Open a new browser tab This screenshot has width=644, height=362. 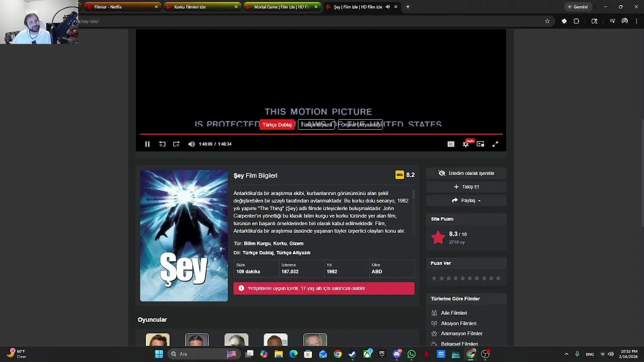point(408,7)
